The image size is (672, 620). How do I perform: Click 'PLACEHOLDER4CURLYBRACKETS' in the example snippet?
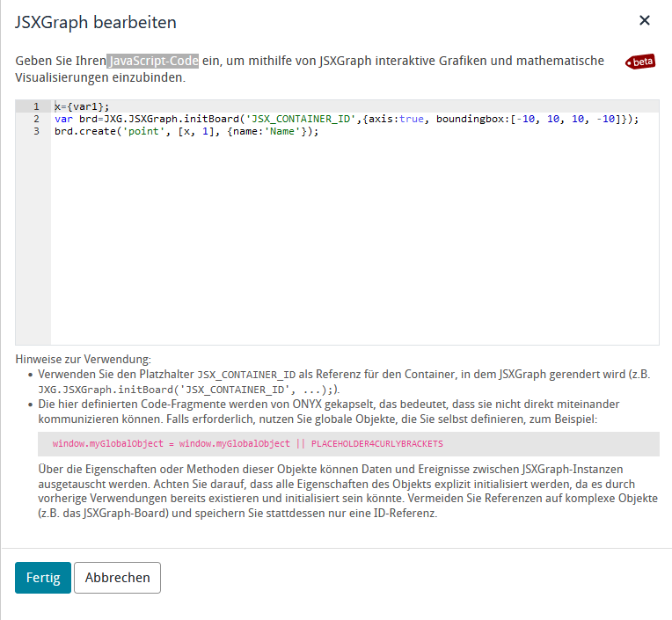(377, 443)
